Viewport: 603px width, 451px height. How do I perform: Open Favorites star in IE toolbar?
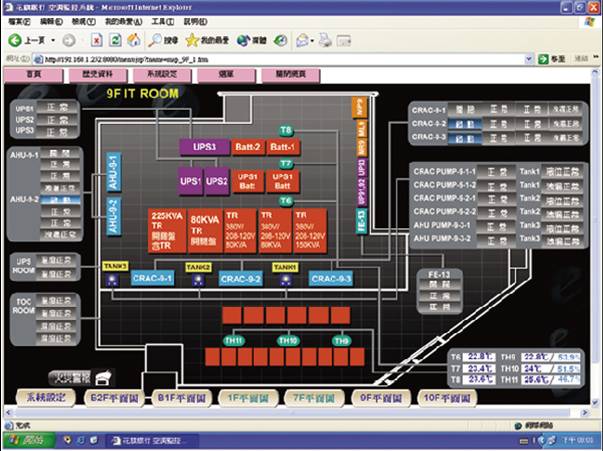197,40
